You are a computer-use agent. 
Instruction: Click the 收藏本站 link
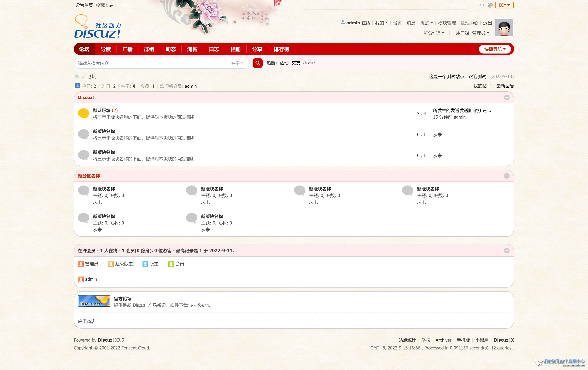[x=105, y=5]
